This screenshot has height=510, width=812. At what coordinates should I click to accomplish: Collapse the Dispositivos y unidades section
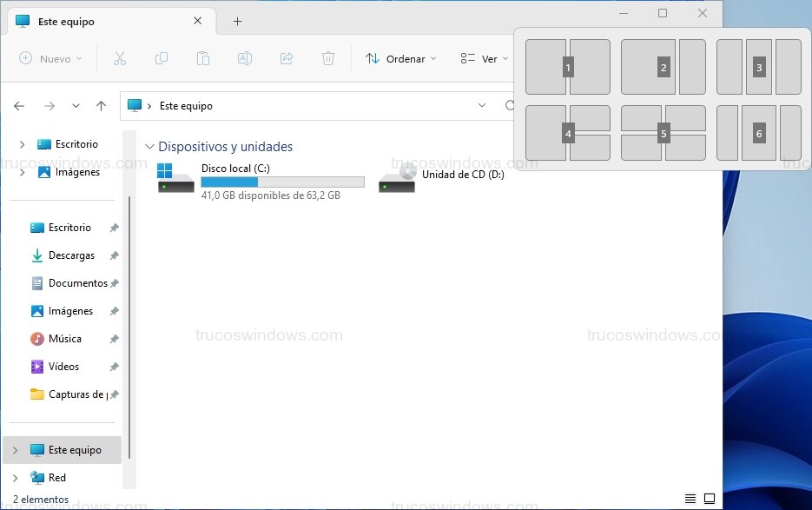[x=151, y=146]
